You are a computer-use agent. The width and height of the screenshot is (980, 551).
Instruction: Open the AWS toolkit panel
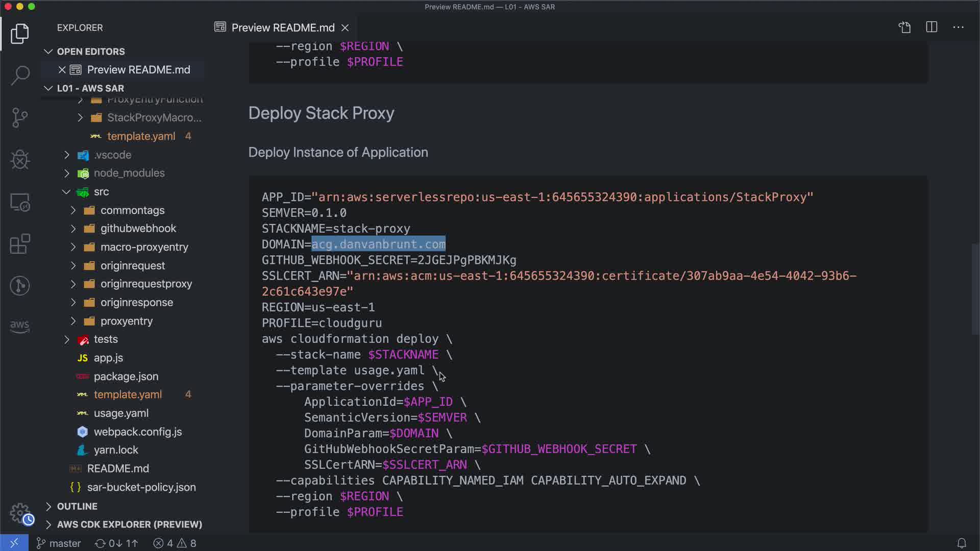tap(20, 326)
